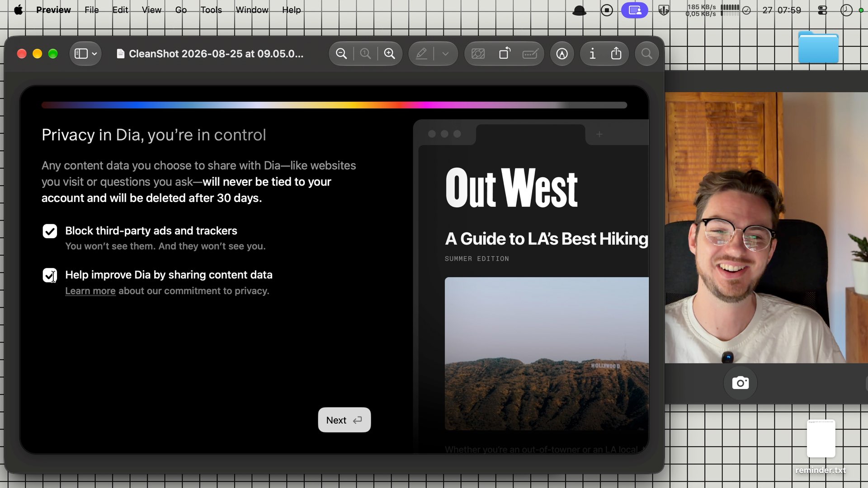Viewport: 868px width, 488px height.
Task: Expand the sidebar view options chevron
Action: pyautogui.click(x=94, y=54)
